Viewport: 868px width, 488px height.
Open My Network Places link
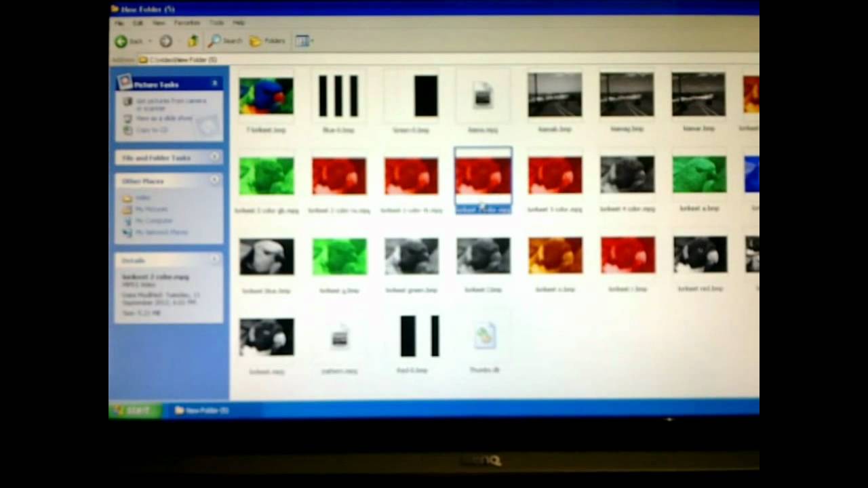[161, 232]
